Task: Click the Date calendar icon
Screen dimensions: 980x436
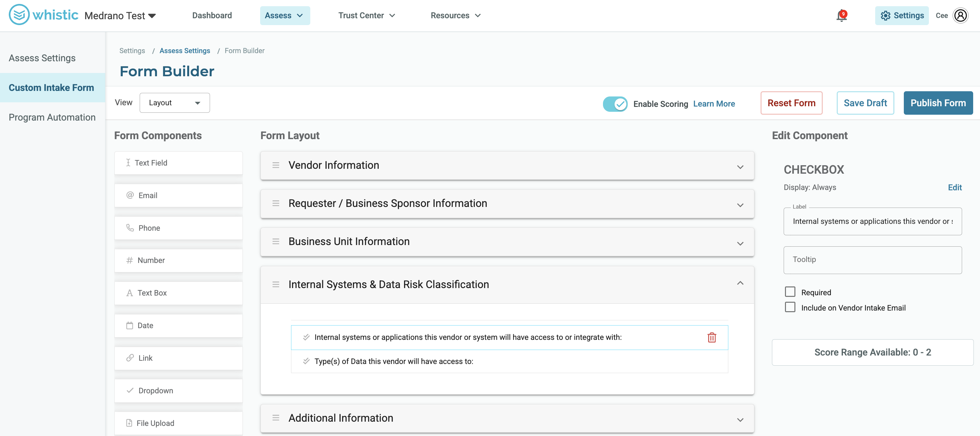Action: pos(130,326)
